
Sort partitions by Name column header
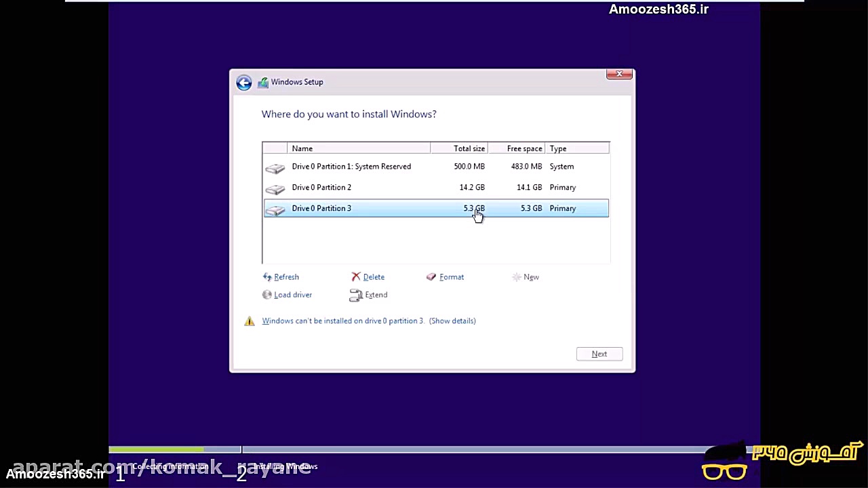(359, 148)
